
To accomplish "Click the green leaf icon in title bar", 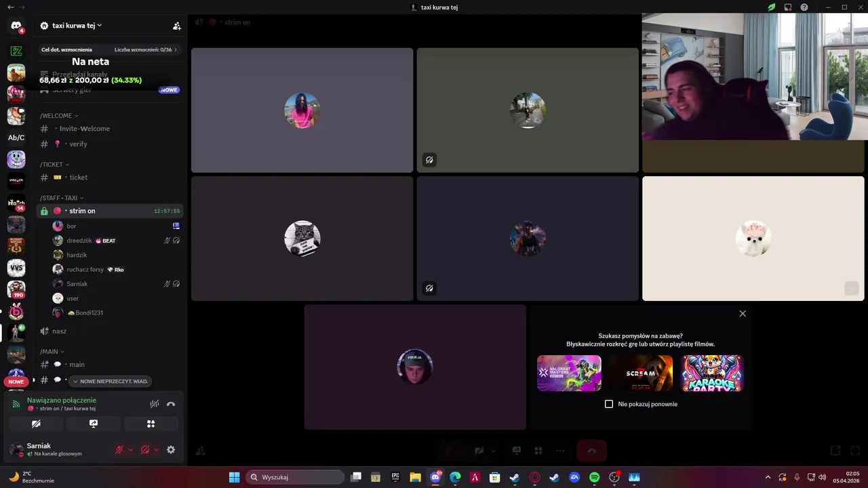I will [772, 7].
